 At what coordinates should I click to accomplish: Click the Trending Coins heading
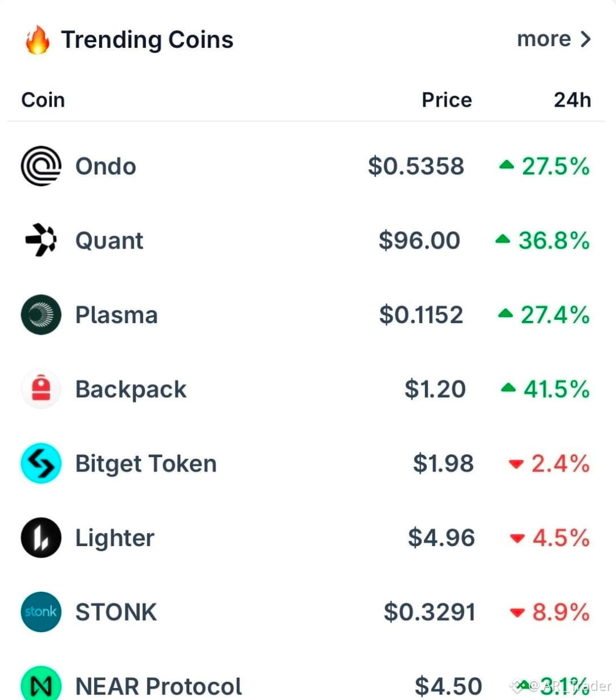(147, 40)
